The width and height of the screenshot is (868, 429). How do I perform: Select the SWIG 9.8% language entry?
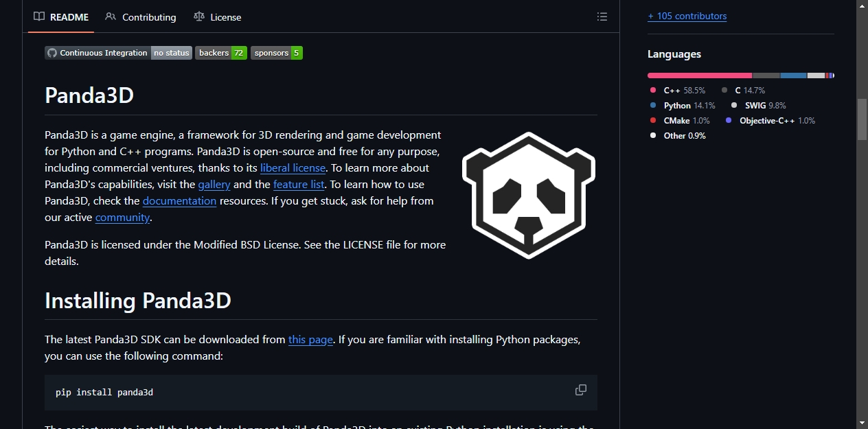click(x=759, y=105)
